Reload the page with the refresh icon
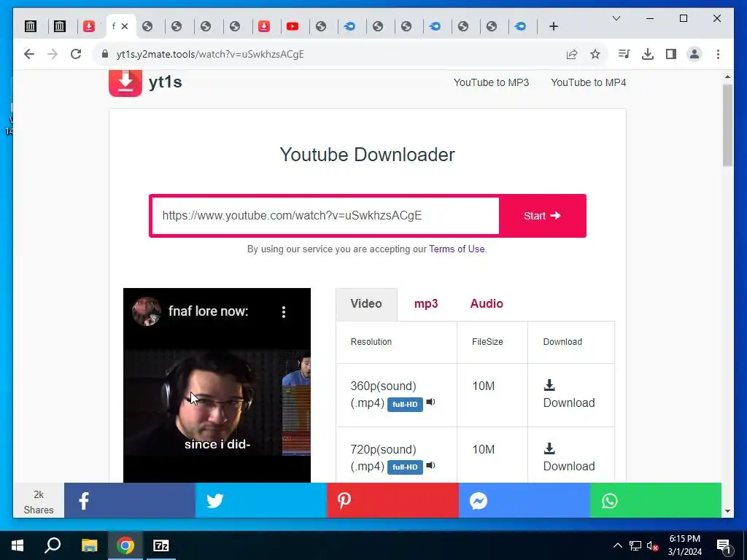 [x=76, y=54]
